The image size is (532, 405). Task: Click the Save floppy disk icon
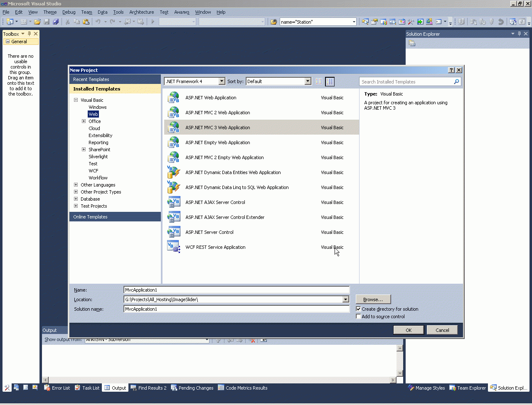[47, 22]
